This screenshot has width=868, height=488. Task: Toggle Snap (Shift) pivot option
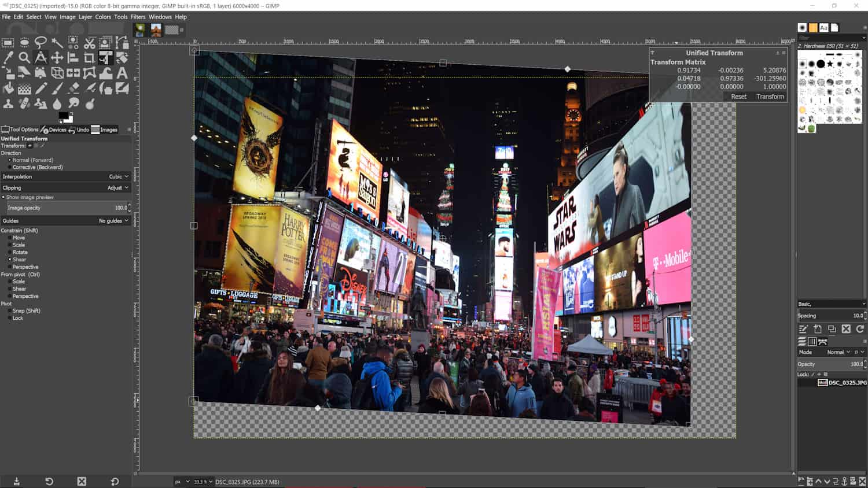(x=24, y=310)
